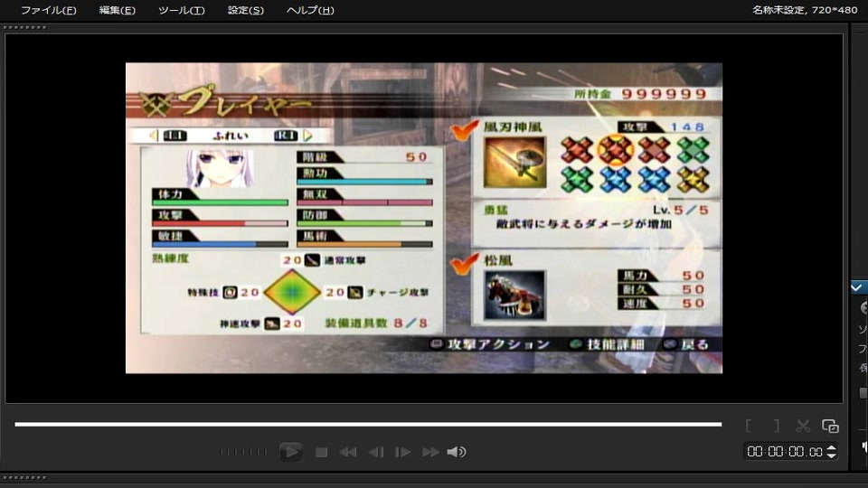This screenshot has height=488, width=868.
Task: Click the R1 character-switch icon in the preview
Action: (286, 136)
